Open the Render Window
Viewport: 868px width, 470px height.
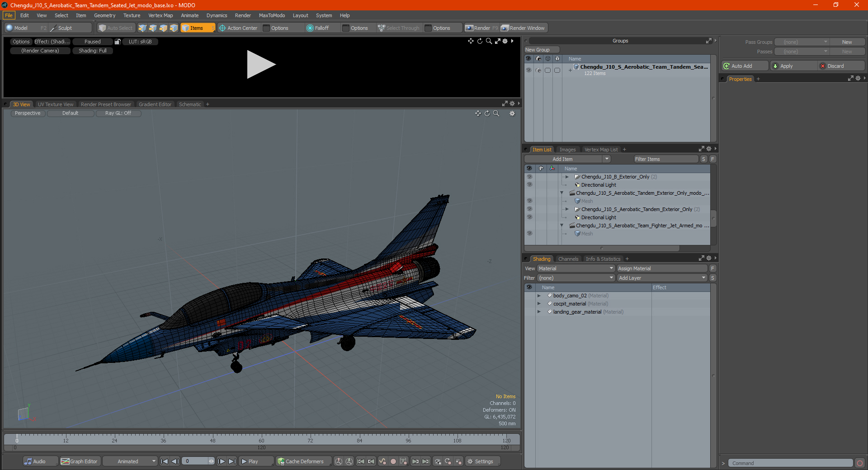[524, 28]
